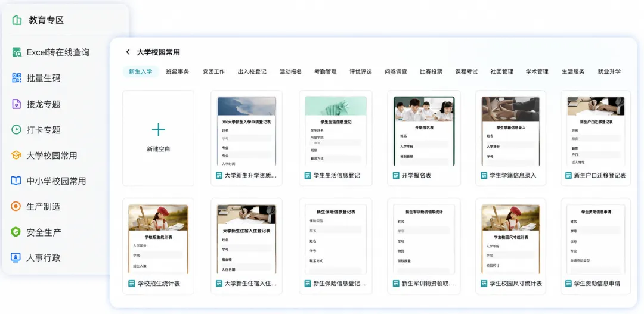Click the 生产制造 orange circle icon
Image resolution: width=644 pixels, height=314 pixels.
16,206
